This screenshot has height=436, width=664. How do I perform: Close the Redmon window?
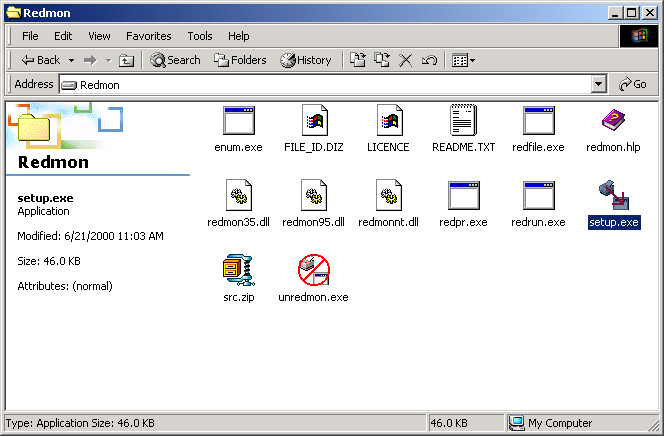click(650, 13)
